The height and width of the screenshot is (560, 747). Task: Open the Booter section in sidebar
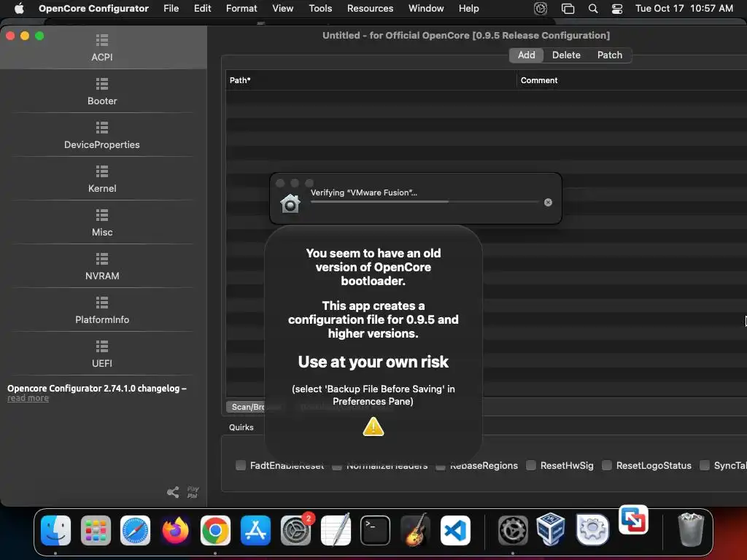point(102,91)
